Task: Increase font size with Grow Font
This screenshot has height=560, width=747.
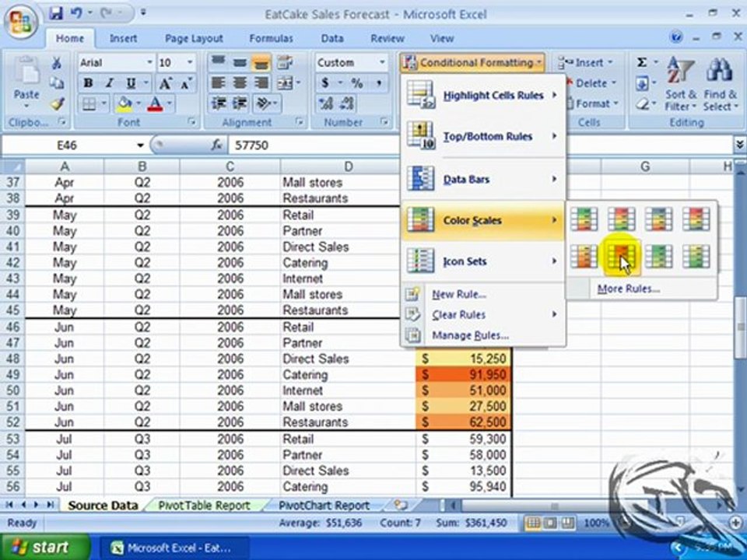Action: 165,83
